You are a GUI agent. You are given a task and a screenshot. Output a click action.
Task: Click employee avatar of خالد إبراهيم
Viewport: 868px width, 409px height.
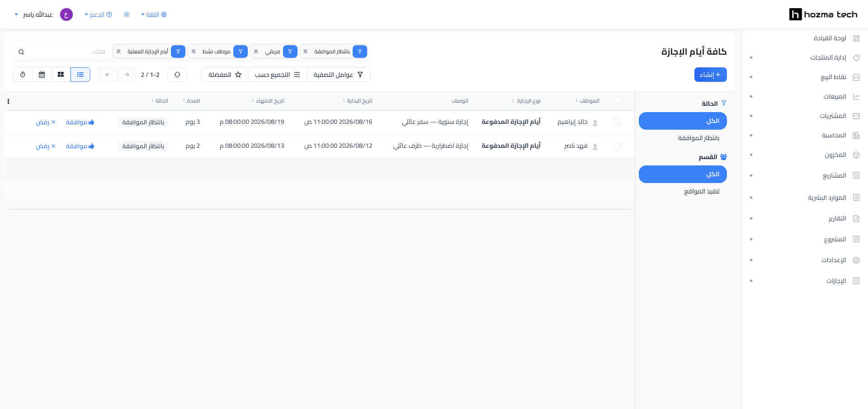click(x=595, y=122)
